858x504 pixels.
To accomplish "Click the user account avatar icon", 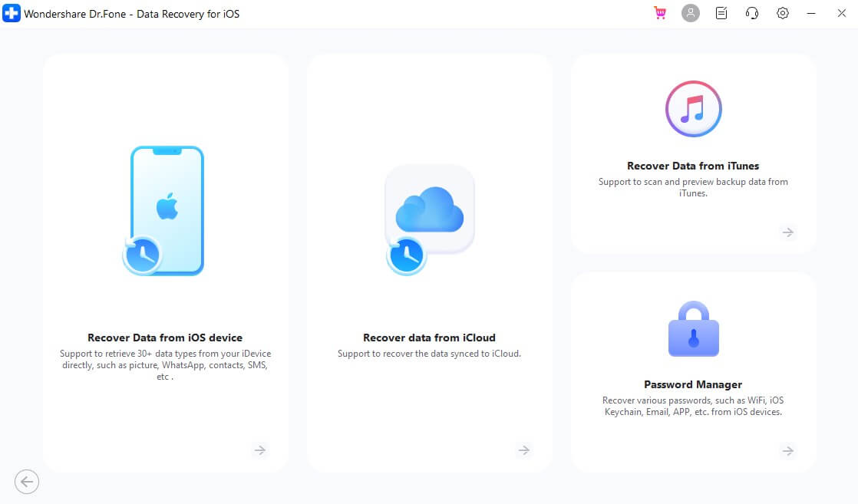I will click(x=691, y=14).
